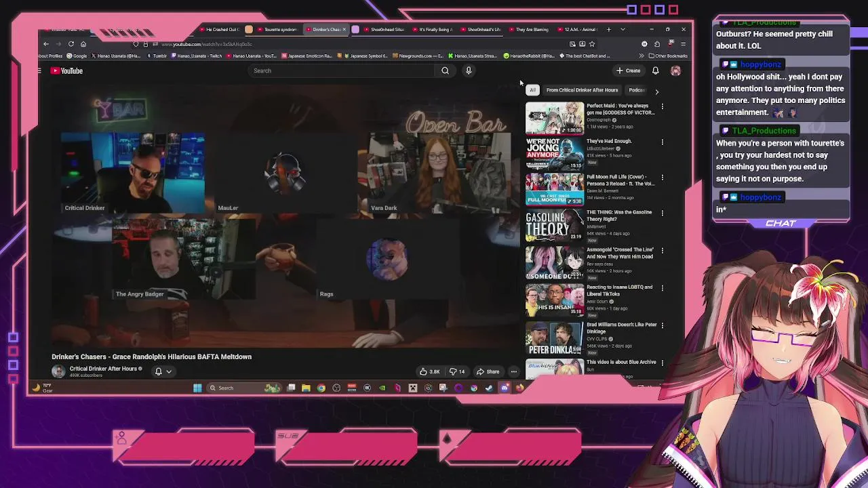Share the video with Share button

click(488, 371)
